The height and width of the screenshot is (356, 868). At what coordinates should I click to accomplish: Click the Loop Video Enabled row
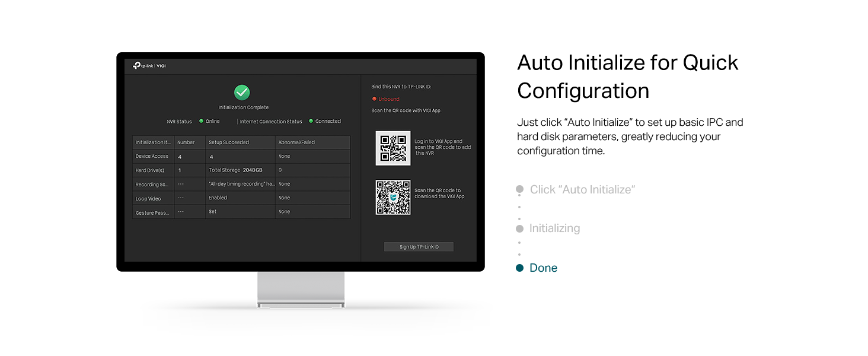pyautogui.click(x=241, y=198)
